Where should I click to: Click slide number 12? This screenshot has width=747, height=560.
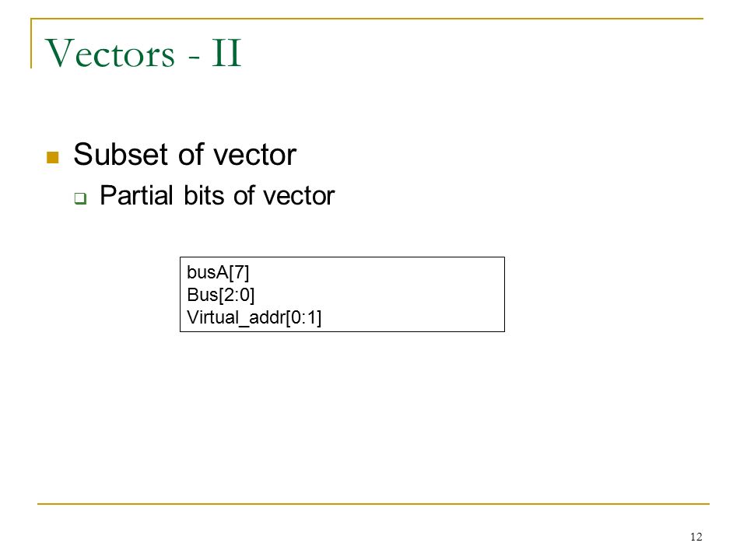[x=696, y=537]
